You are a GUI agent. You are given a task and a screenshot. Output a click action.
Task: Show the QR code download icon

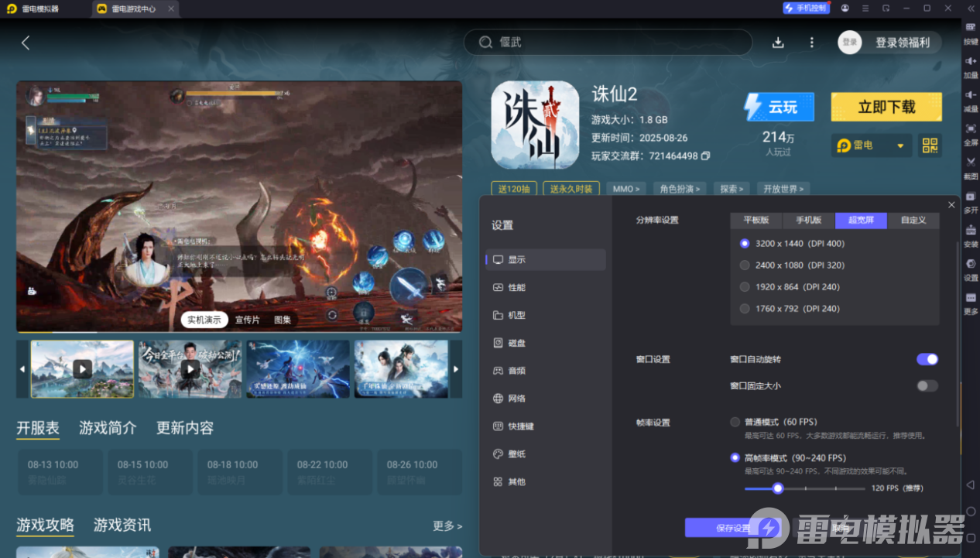[930, 145]
